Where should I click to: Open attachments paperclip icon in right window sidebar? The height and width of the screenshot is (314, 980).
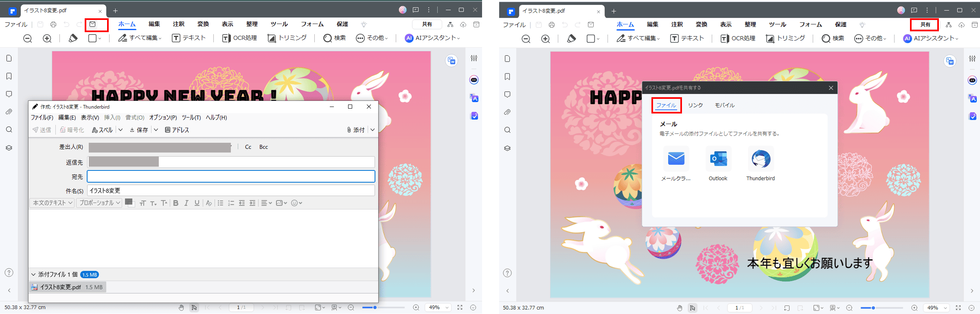[507, 112]
